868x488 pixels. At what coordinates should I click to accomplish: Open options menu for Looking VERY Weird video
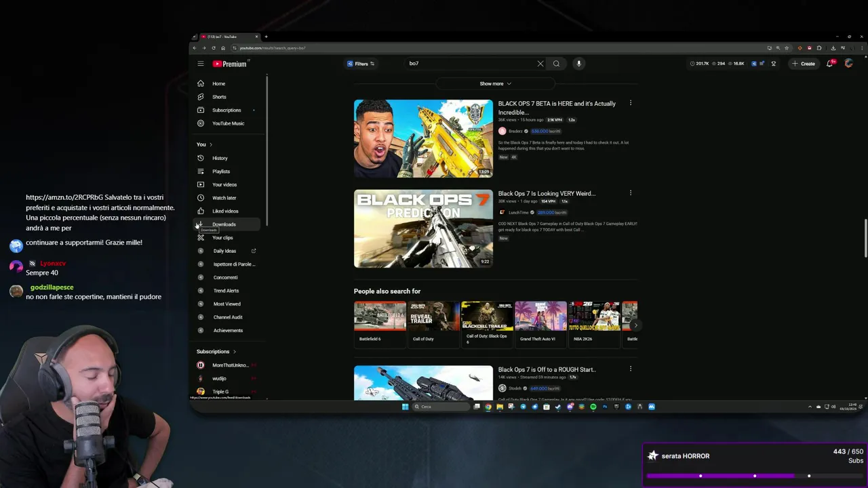coord(631,192)
